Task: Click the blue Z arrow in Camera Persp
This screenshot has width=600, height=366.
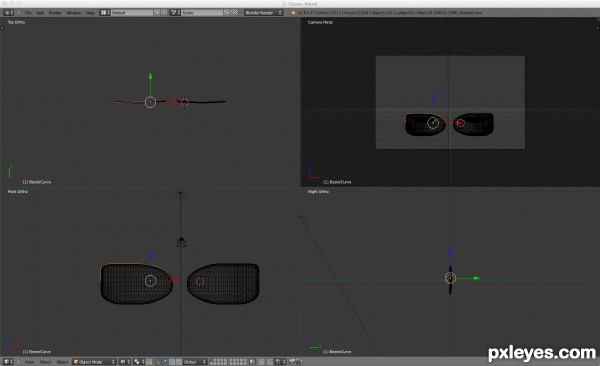Action: click(433, 97)
